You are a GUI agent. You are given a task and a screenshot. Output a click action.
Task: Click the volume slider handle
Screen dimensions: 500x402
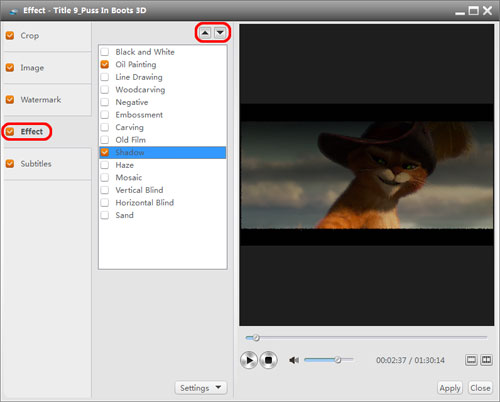point(338,360)
